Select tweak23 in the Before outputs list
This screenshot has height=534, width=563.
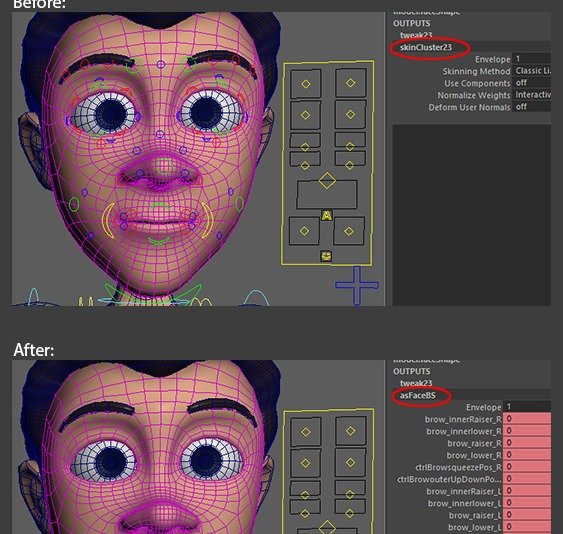[x=416, y=35]
